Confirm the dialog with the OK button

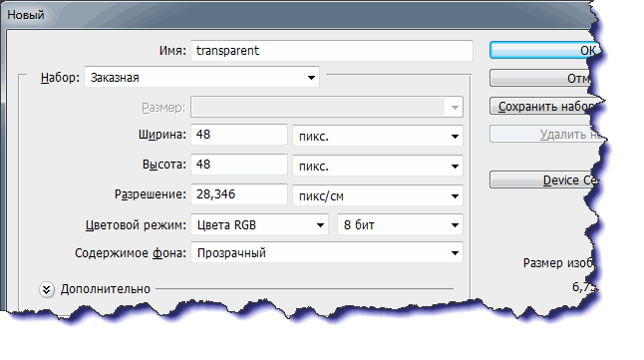544,50
